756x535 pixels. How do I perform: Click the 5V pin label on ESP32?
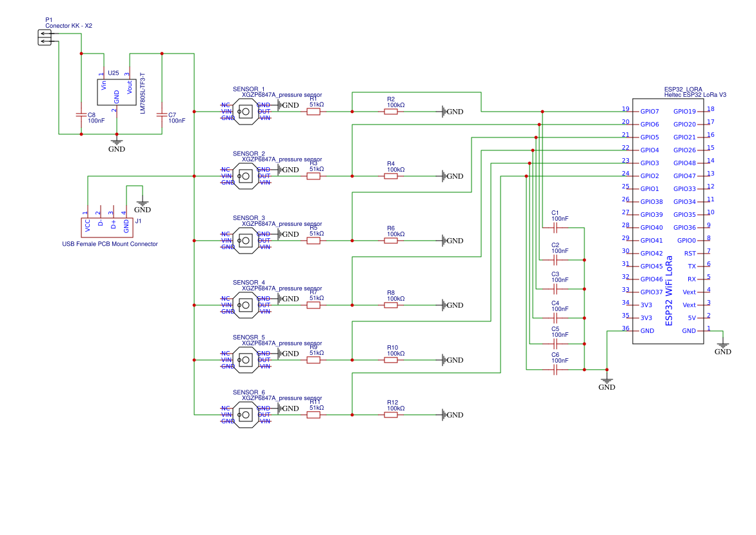pyautogui.click(x=691, y=318)
